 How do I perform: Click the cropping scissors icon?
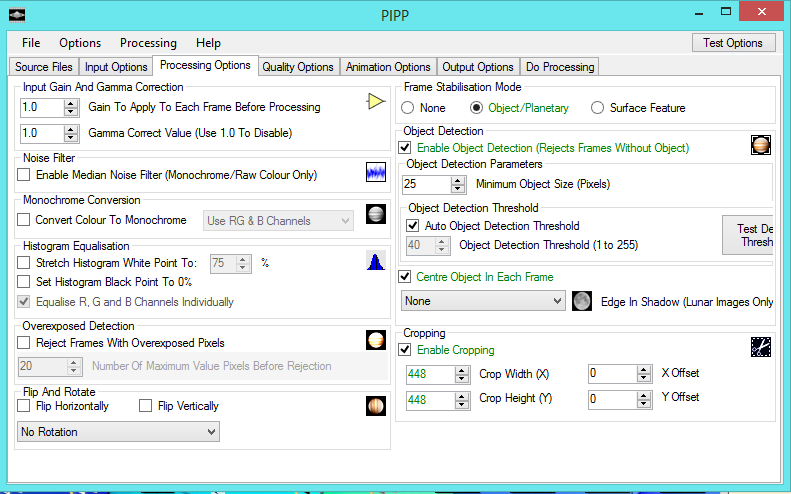(761, 347)
